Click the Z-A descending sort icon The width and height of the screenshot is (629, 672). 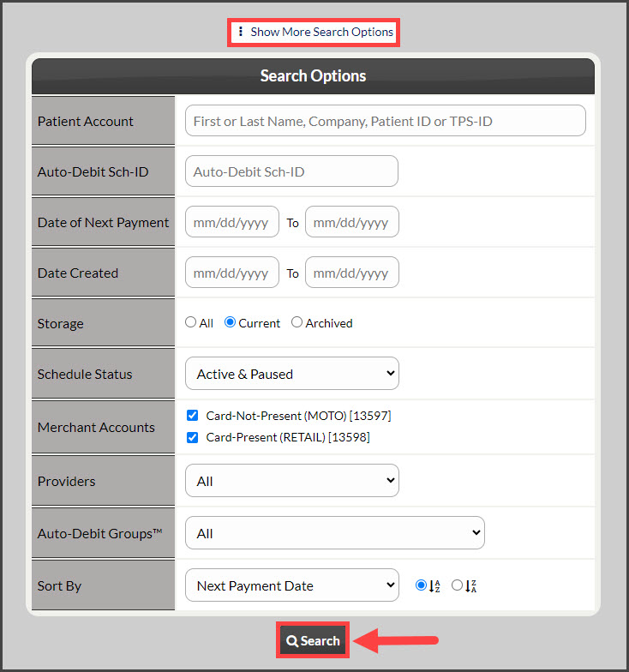pyautogui.click(x=471, y=586)
